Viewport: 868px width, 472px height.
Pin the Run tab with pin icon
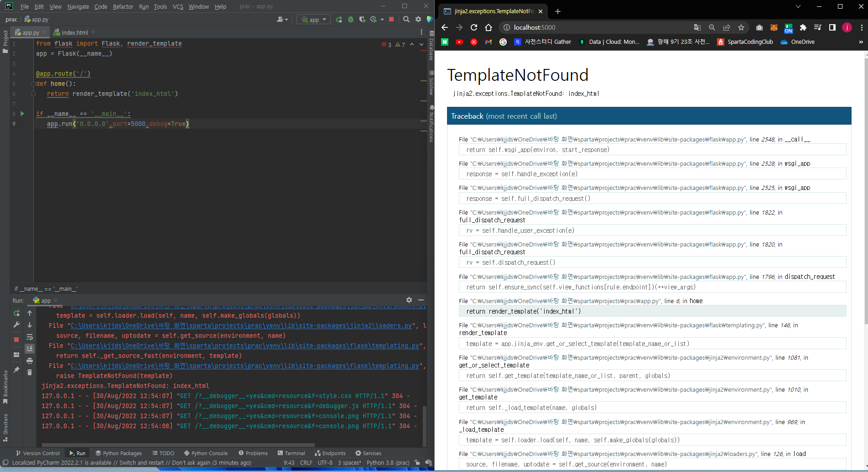click(16, 370)
